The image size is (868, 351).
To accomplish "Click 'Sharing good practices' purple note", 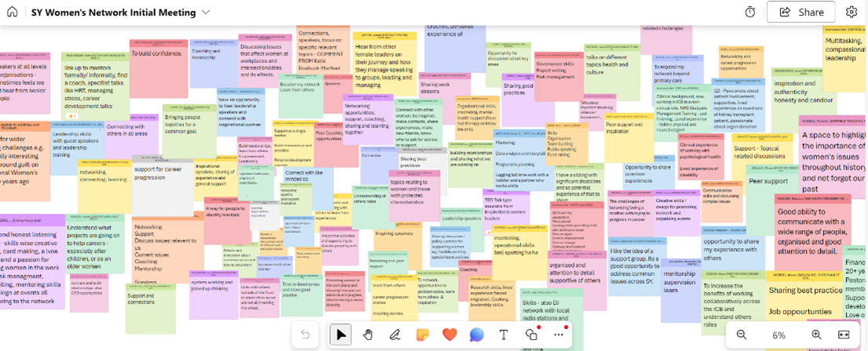I will click(525, 101).
